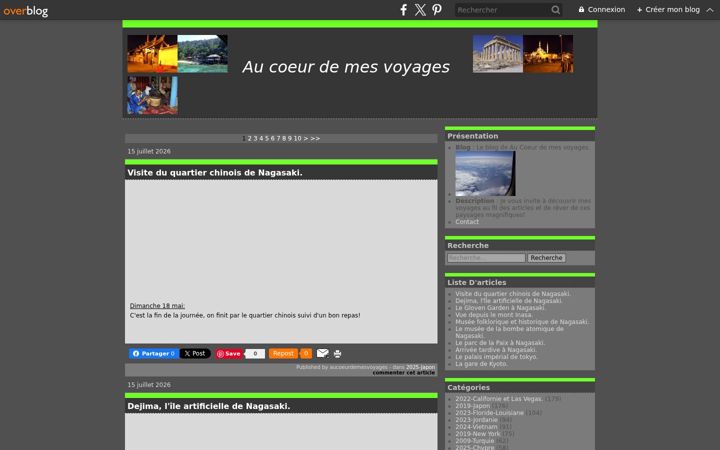Click the Blog link in Présentation box
Image resolution: width=720 pixels, height=450 pixels.
[463, 147]
